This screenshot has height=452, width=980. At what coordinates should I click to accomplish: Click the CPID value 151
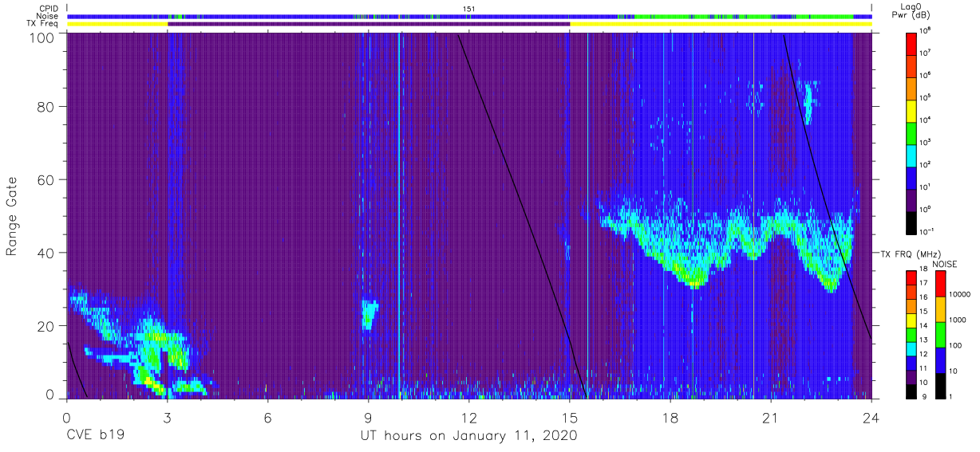click(x=469, y=9)
